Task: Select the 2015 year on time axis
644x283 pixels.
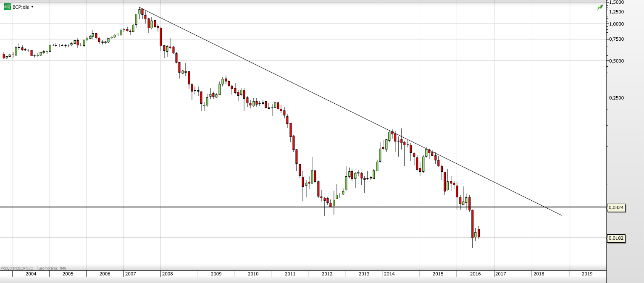Action: [x=438, y=274]
